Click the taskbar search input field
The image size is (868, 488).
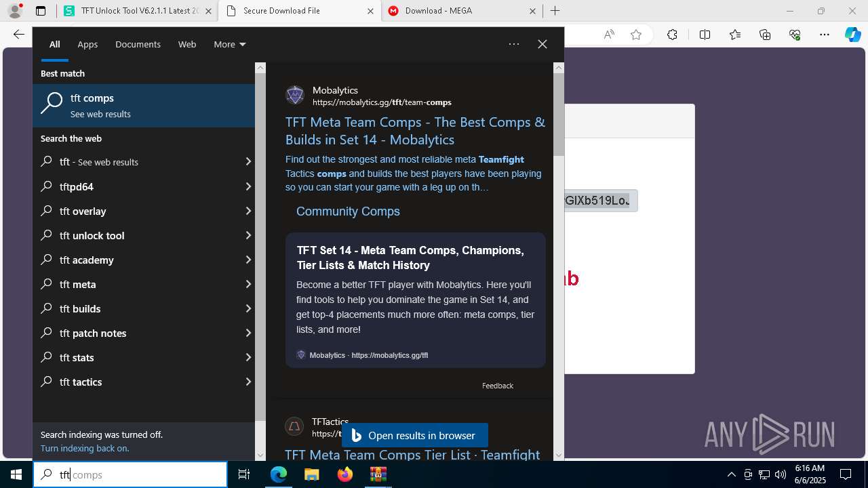130,474
